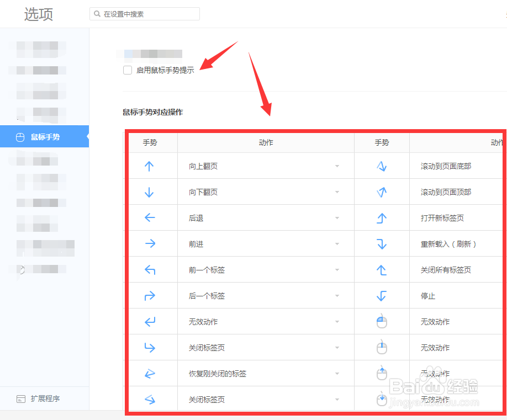Click the left arrow gesture icon beside 后退
This screenshot has width=507, height=420.
click(150, 217)
